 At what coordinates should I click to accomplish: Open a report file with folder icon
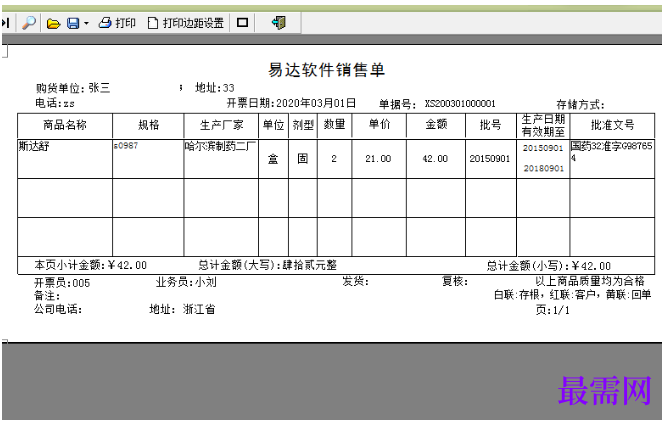click(x=53, y=23)
